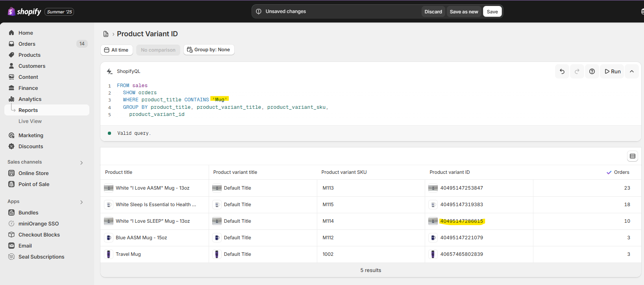Click the No comparison button
The height and width of the screenshot is (285, 644).
click(158, 50)
